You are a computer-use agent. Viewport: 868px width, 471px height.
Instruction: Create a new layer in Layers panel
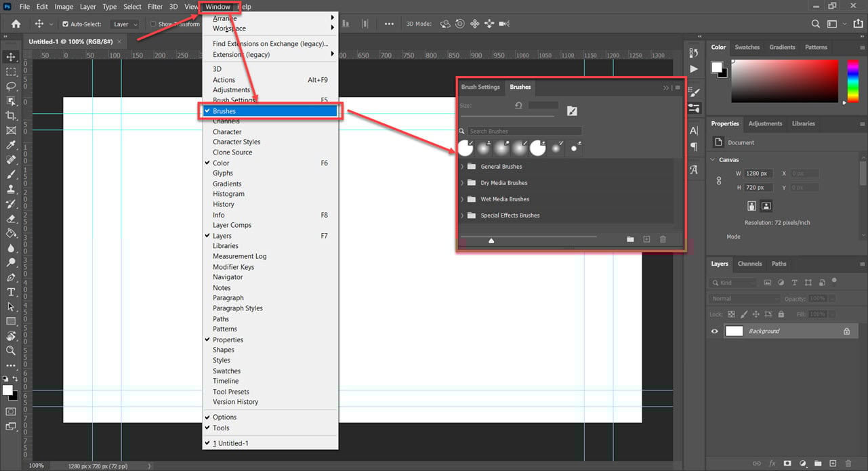click(832, 464)
